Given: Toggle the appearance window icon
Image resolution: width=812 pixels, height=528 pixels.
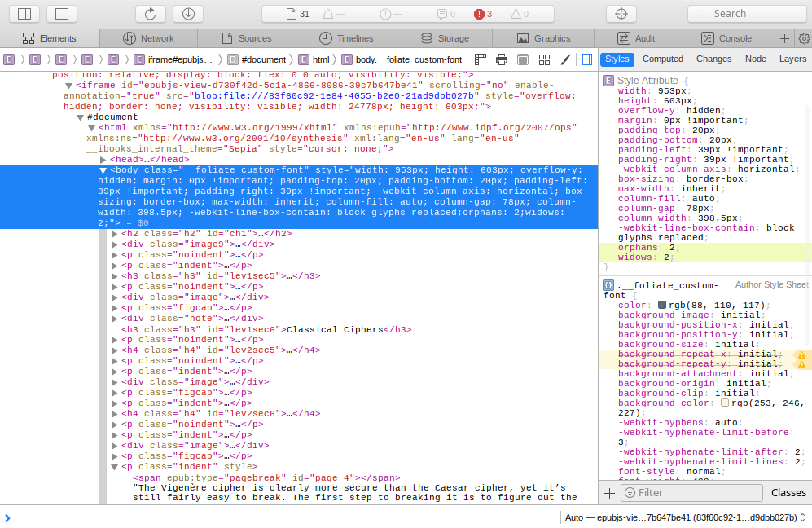Looking at the screenshot, I should (x=523, y=59).
